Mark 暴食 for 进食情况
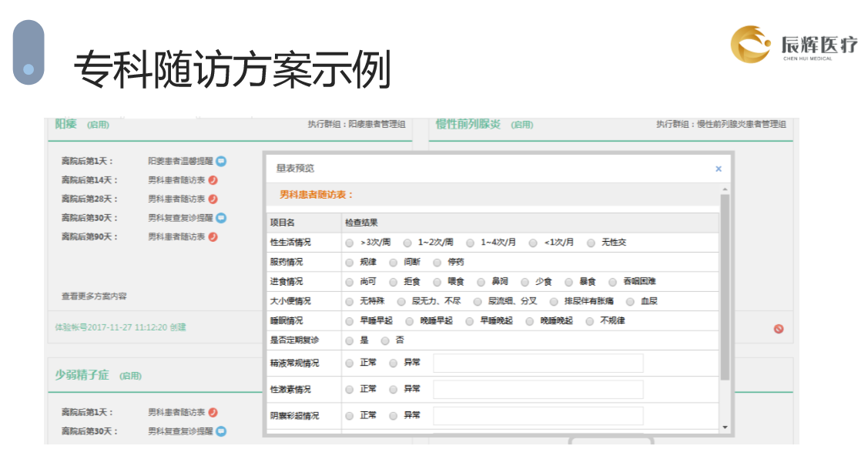The height and width of the screenshot is (456, 868). 568,282
